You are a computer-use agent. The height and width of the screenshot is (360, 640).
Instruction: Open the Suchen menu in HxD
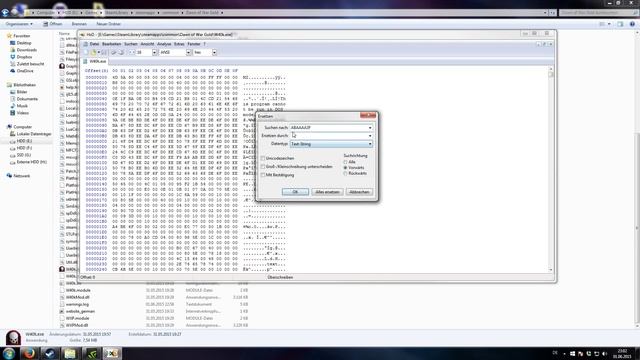coord(131,44)
